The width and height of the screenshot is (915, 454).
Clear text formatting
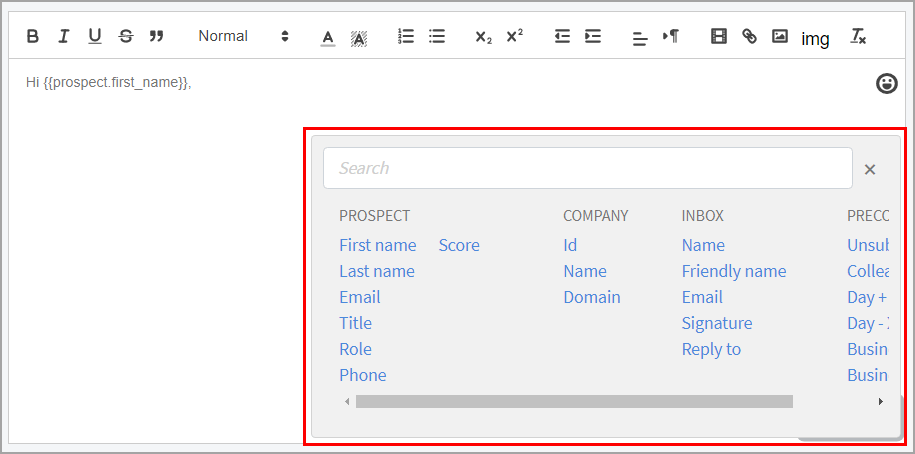858,37
